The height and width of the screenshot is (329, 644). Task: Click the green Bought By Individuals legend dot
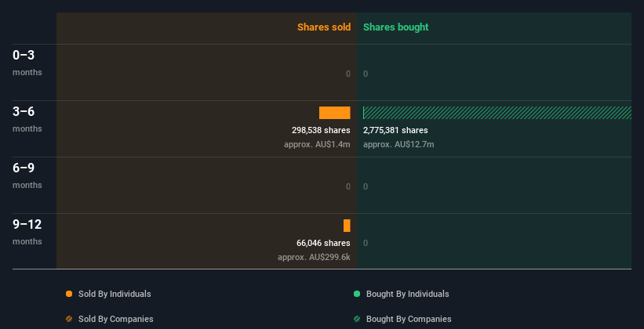click(357, 294)
